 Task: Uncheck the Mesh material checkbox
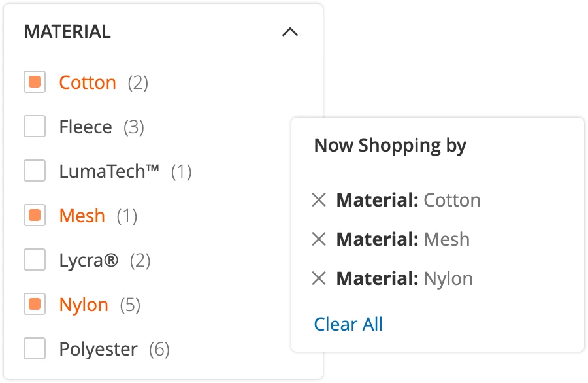click(x=35, y=216)
